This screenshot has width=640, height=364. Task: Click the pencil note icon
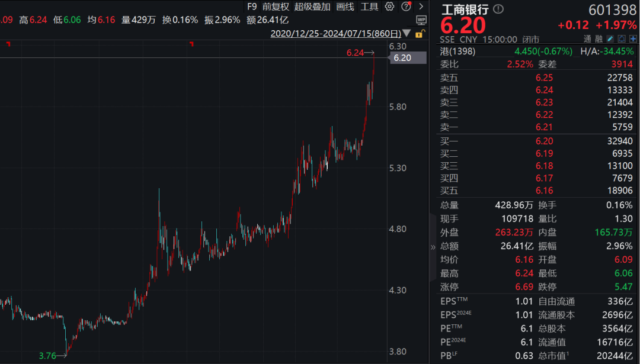coord(610,38)
